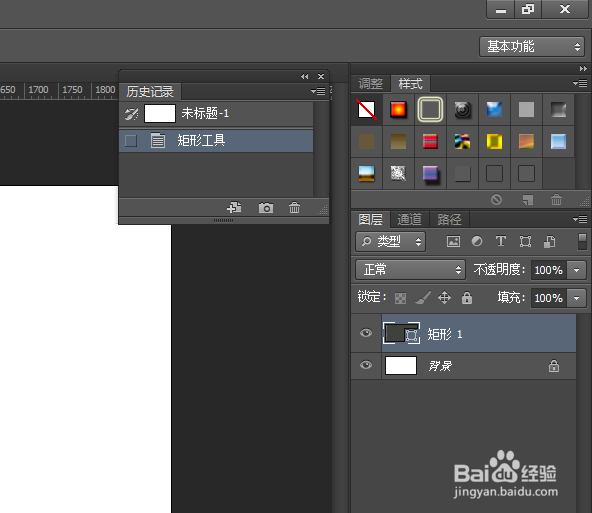The image size is (592, 513).
Task: Apply the blue glass style preset
Action: (494, 110)
